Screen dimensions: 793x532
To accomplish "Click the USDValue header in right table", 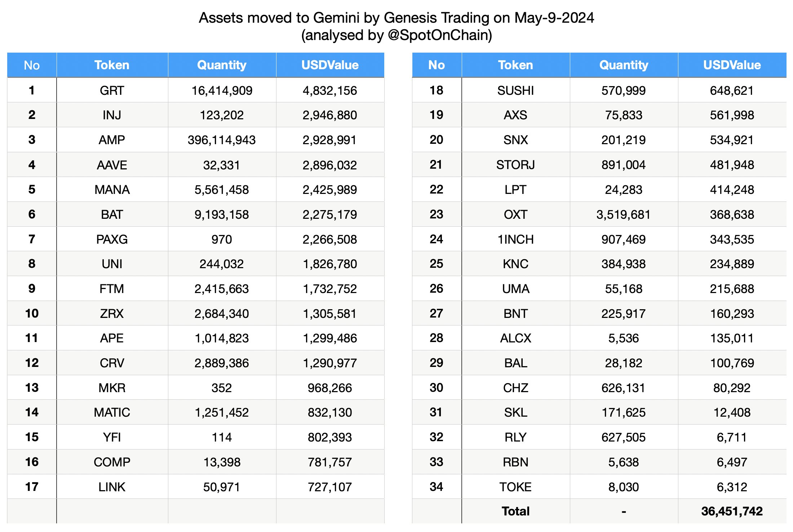I will tap(732, 65).
